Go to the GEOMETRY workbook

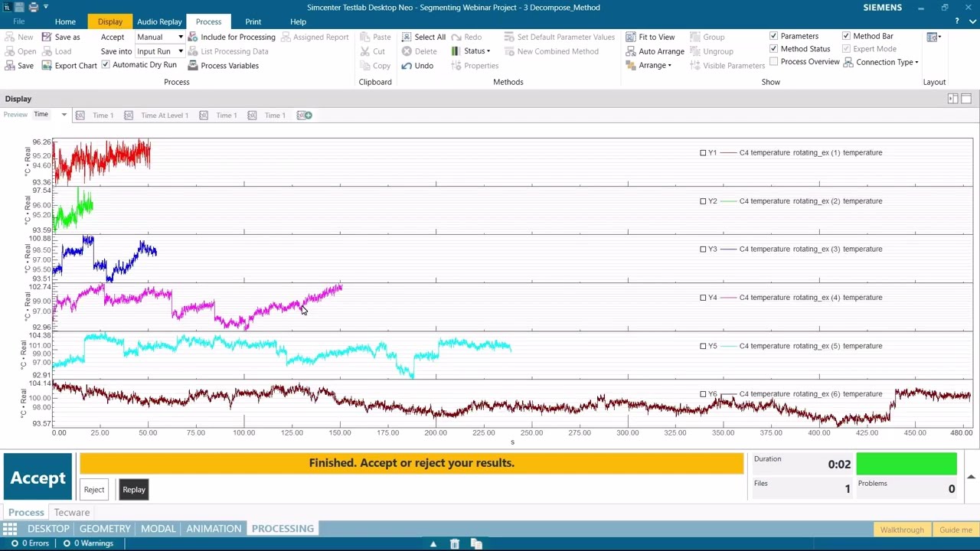click(x=105, y=529)
